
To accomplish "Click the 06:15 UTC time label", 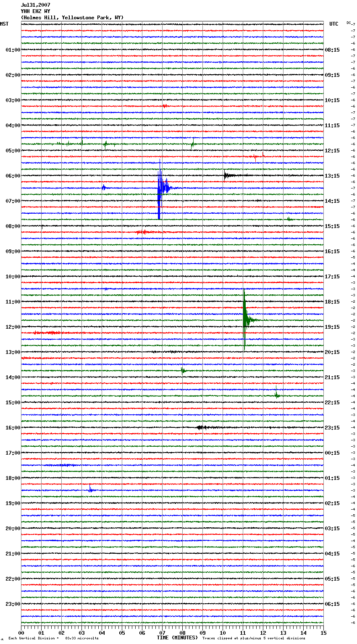I will tap(332, 604).
